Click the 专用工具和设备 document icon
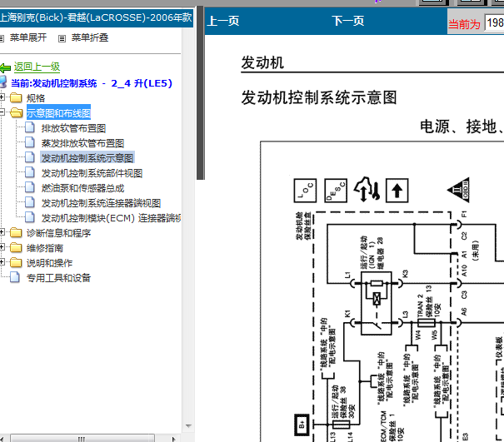The width and height of the screenshot is (504, 442). click(x=15, y=277)
